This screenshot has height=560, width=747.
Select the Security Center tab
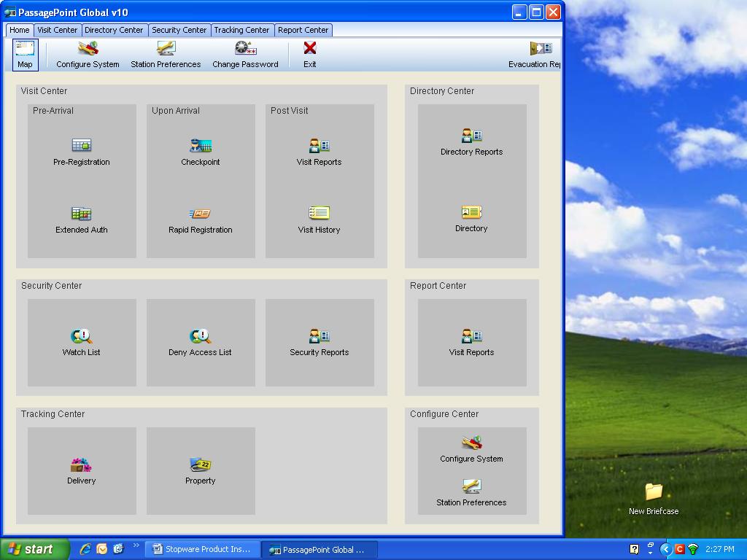click(179, 30)
